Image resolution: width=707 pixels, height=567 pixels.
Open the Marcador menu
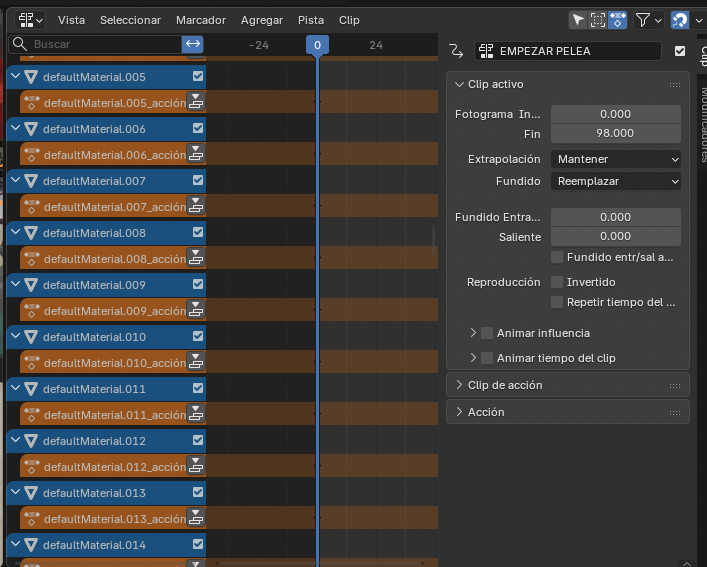200,19
